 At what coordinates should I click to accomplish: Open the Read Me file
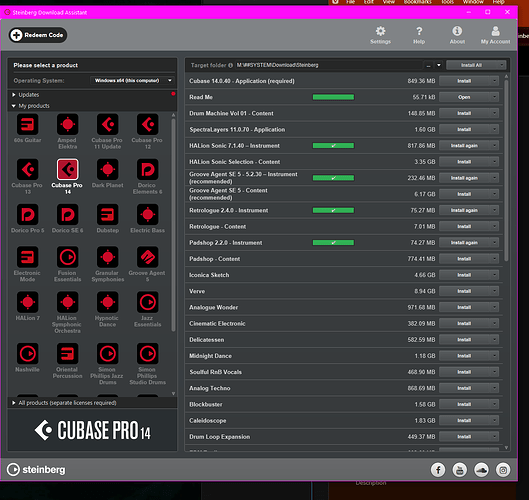464,97
